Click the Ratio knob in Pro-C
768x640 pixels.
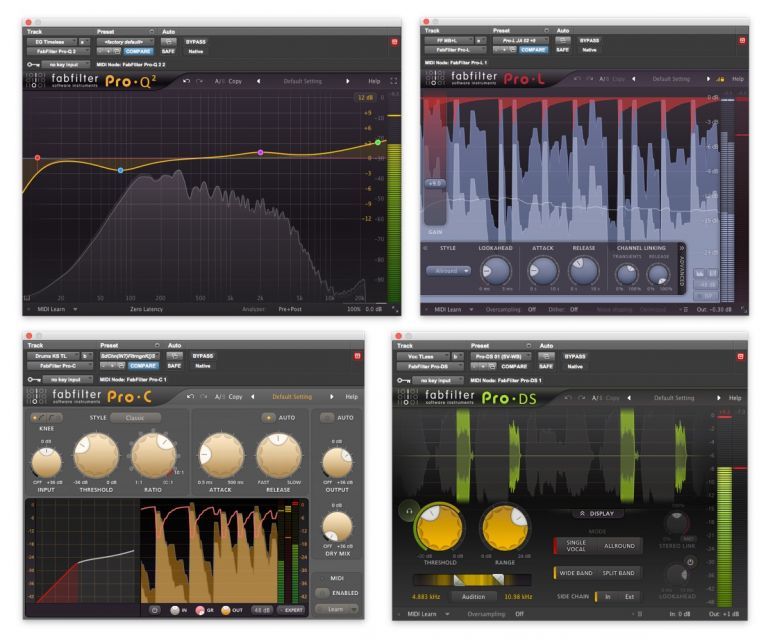pos(153,455)
